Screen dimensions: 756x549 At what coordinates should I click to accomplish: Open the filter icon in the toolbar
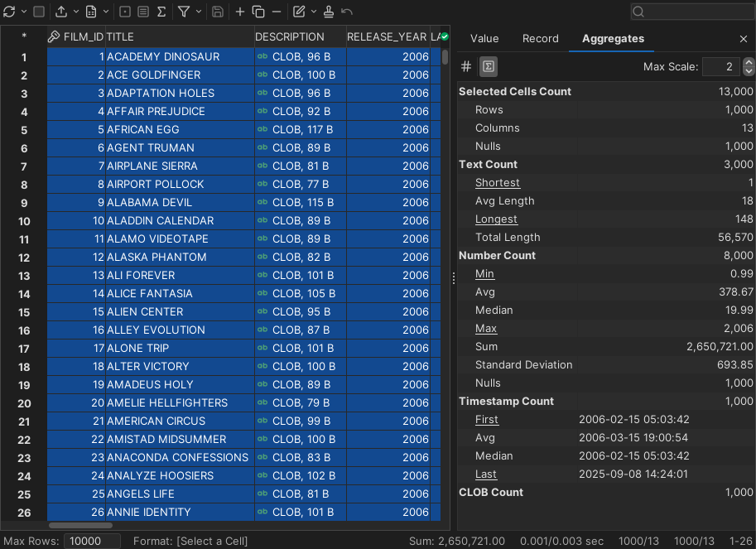[x=184, y=12]
